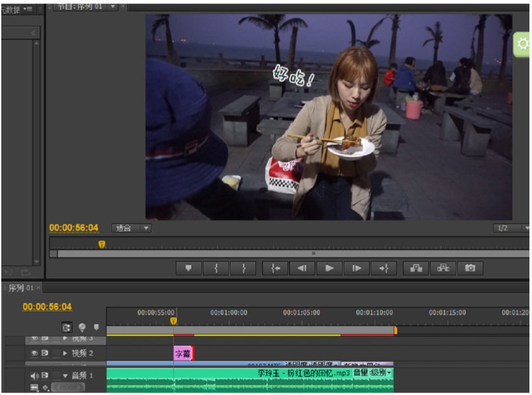The height and width of the screenshot is (395, 532).
Task: Click the Lift button
Action: [416, 268]
